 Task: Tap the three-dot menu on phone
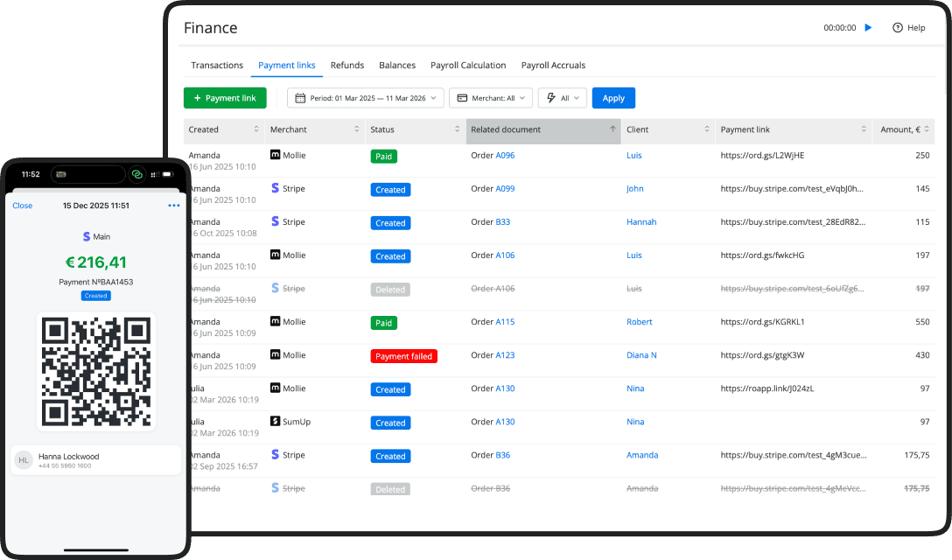pyautogui.click(x=174, y=206)
